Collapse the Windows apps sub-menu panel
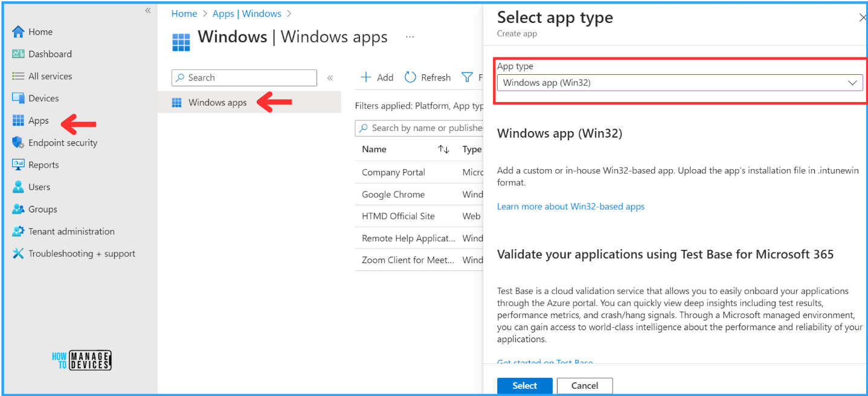The height and width of the screenshot is (396, 868). 330,78
